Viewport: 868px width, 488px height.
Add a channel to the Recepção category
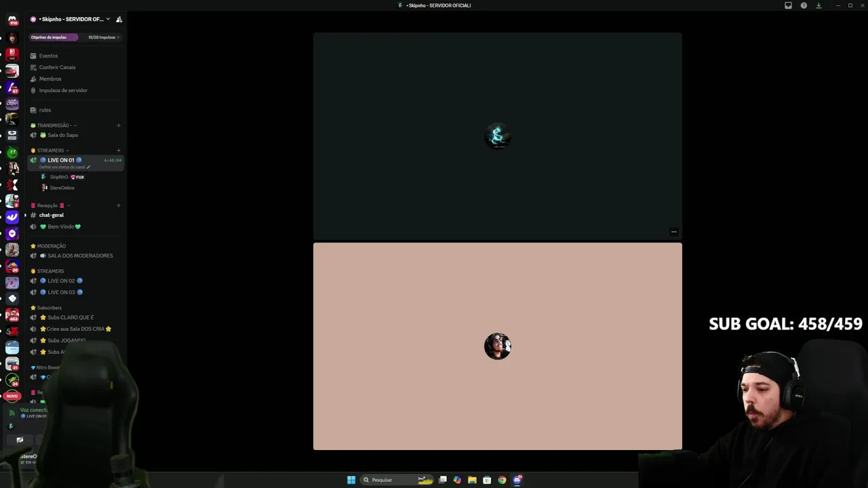click(119, 205)
